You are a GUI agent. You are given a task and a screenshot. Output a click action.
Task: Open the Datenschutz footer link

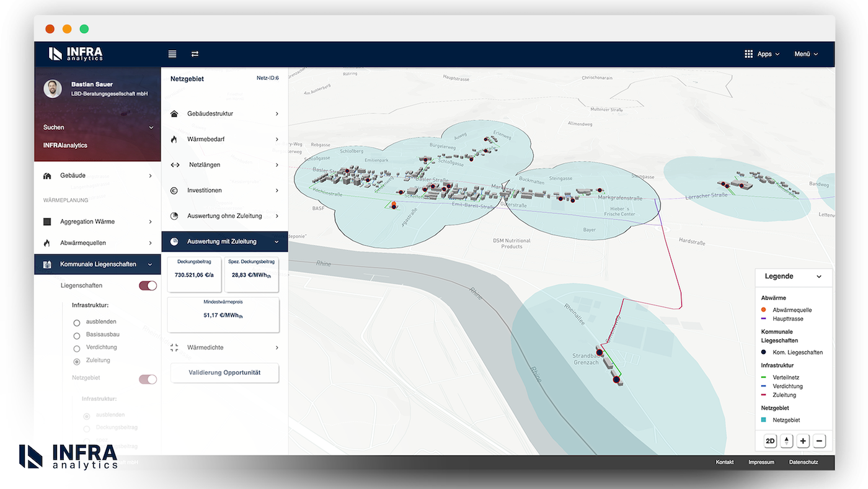pyautogui.click(x=804, y=462)
